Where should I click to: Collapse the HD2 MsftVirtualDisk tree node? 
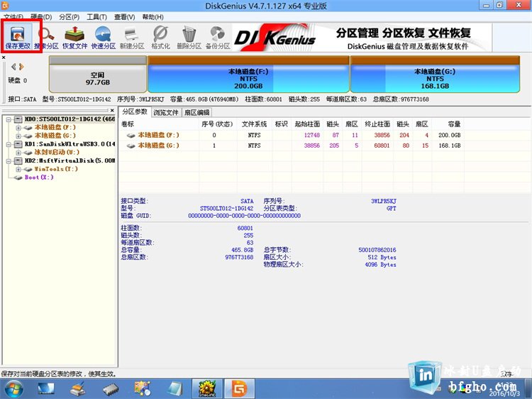[9, 160]
